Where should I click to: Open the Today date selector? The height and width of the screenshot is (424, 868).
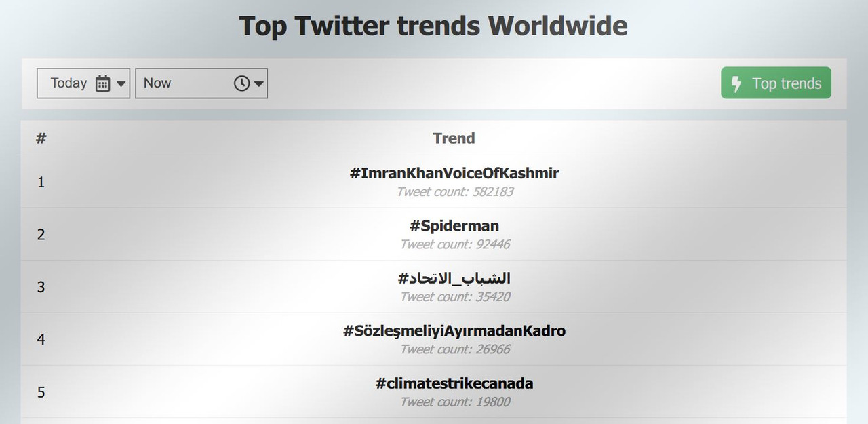pos(83,83)
